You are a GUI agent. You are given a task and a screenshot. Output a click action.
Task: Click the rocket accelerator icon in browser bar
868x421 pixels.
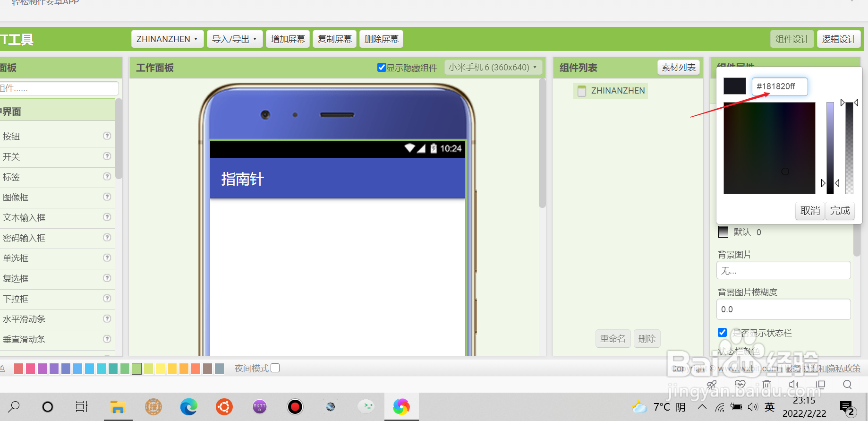(712, 385)
